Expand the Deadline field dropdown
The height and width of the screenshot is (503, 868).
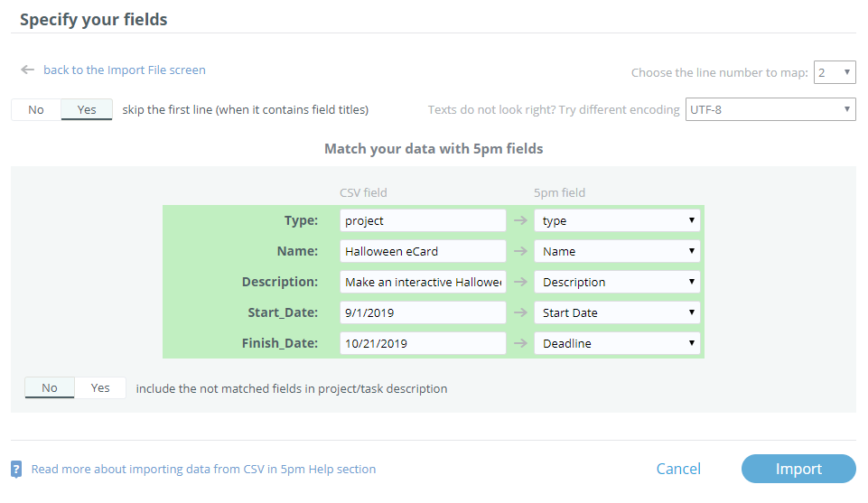[x=617, y=343]
